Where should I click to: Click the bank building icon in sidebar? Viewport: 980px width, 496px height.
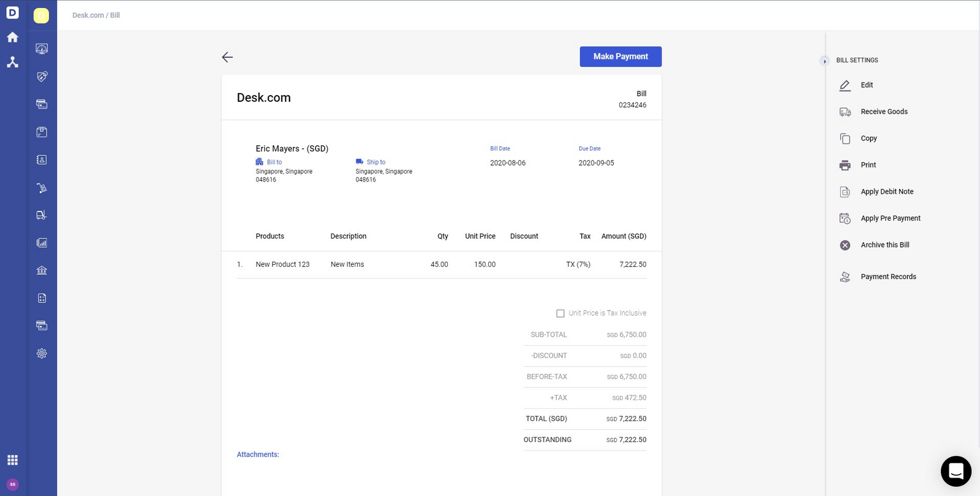coord(42,270)
